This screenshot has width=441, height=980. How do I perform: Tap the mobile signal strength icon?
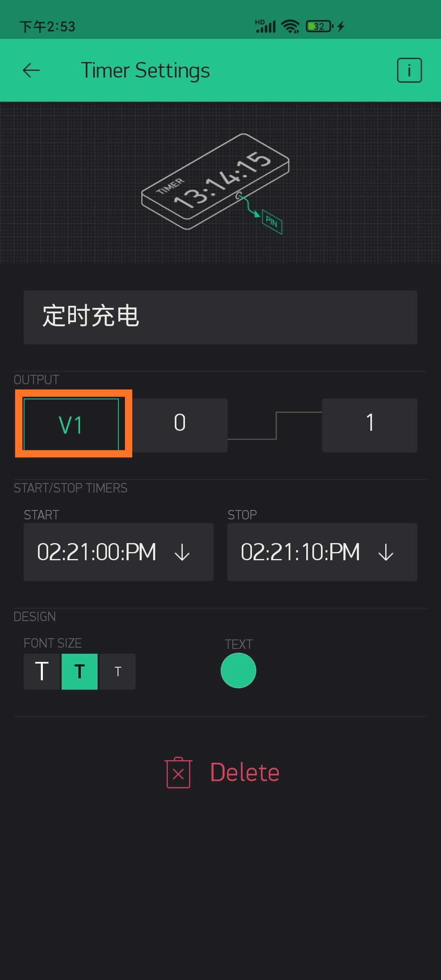266,27
